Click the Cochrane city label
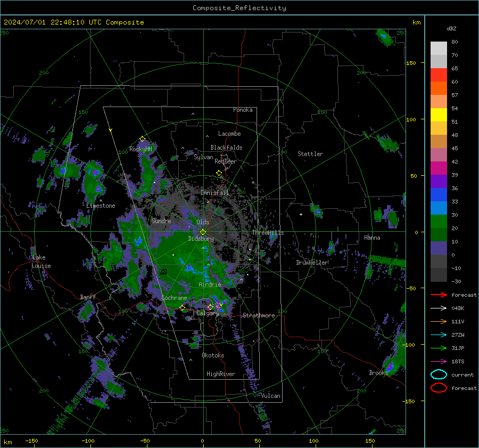479x448 pixels. click(174, 298)
